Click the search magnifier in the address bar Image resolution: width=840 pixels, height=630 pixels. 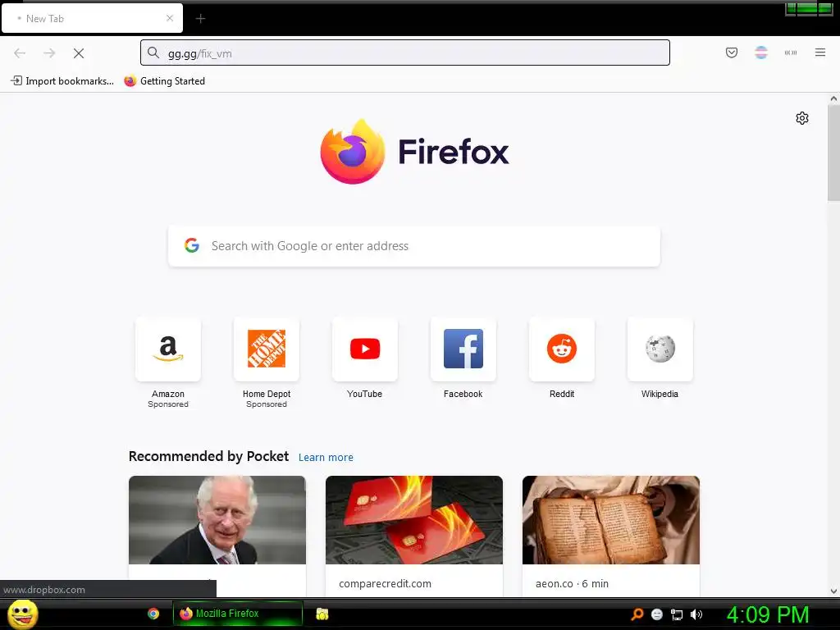153,52
